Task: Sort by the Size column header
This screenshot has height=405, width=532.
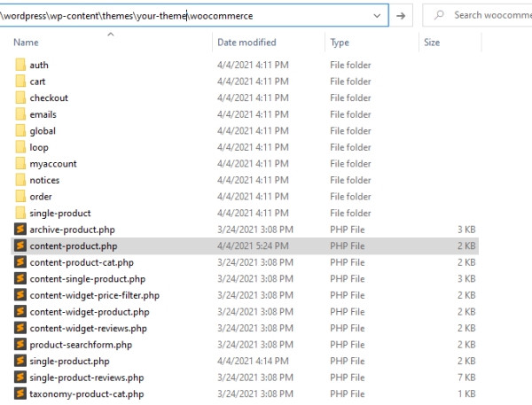Action: pyautogui.click(x=432, y=43)
